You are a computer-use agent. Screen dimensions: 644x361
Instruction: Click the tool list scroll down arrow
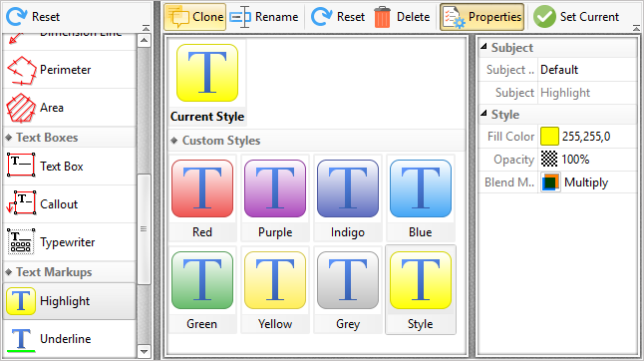click(x=144, y=351)
